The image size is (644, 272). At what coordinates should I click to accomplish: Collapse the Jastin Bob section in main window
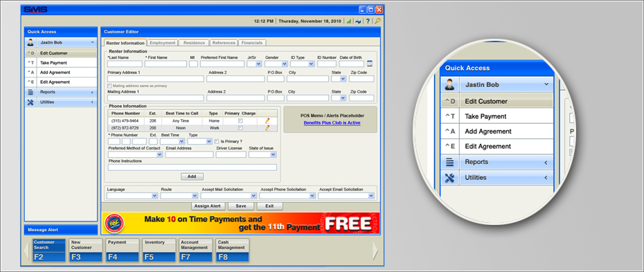coord(92,42)
